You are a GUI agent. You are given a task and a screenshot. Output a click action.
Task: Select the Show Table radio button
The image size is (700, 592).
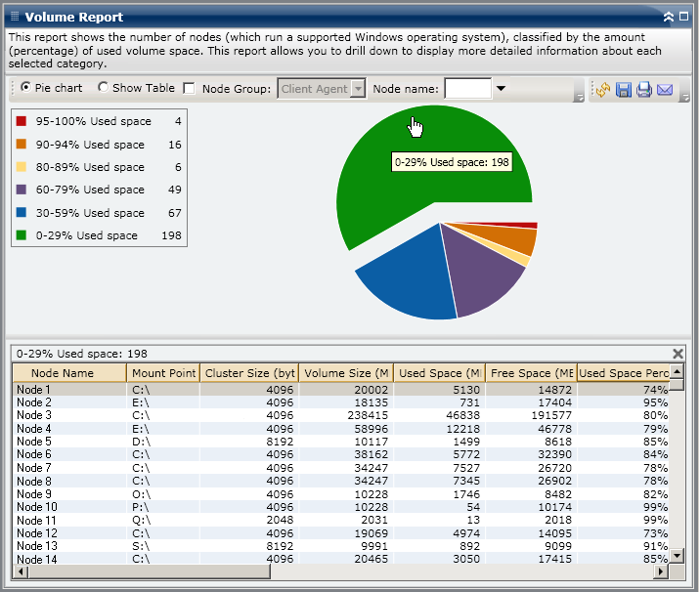(104, 88)
